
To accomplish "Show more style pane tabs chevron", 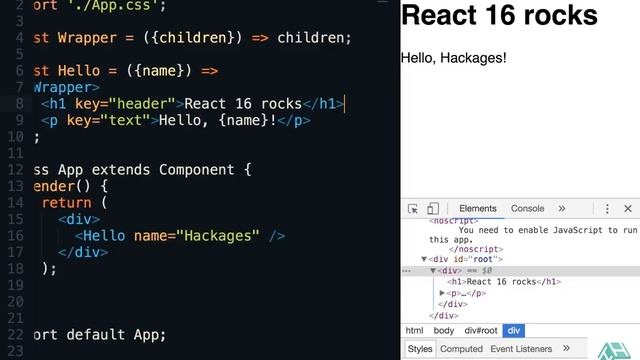I will click(566, 348).
